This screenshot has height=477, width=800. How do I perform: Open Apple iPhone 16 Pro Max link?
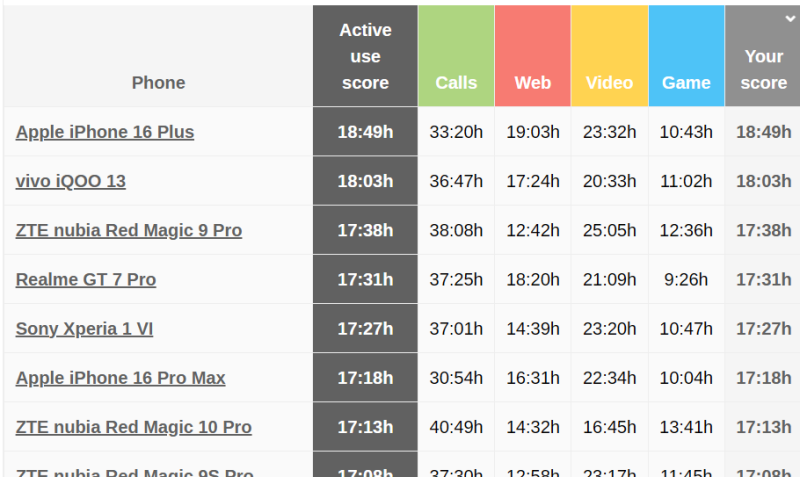click(x=120, y=378)
